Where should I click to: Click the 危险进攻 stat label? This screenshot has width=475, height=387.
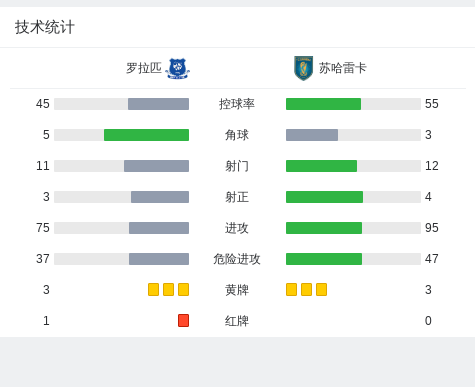[237, 259]
